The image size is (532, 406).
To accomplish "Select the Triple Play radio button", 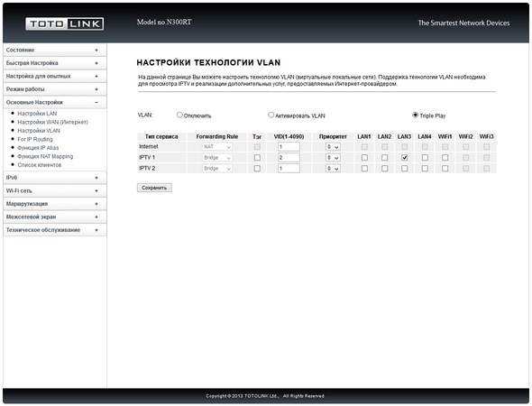I will (415, 115).
